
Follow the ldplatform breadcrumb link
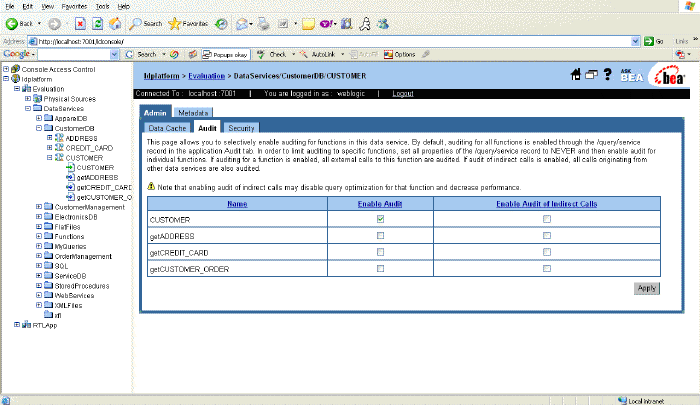161,76
